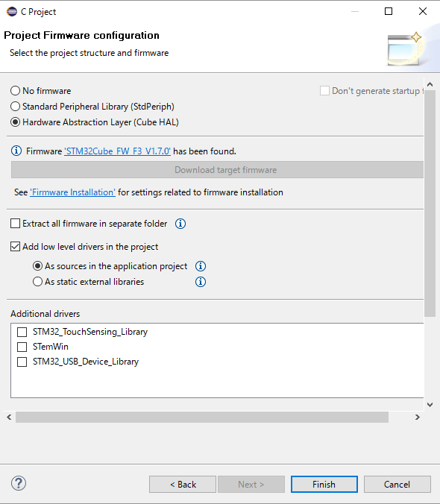This screenshot has height=504, width=440.
Task: Click info icon beside As static external libraries
Action: 201,282
